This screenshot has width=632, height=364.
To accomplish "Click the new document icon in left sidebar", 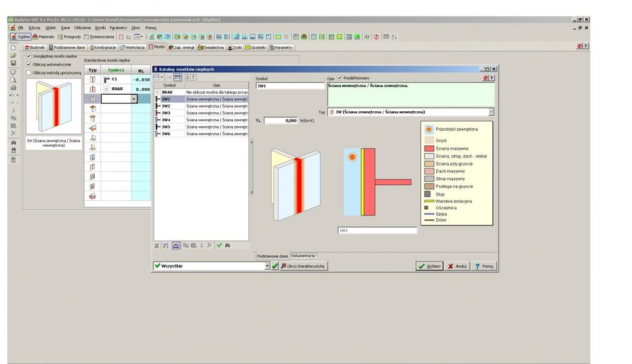I will [13, 47].
